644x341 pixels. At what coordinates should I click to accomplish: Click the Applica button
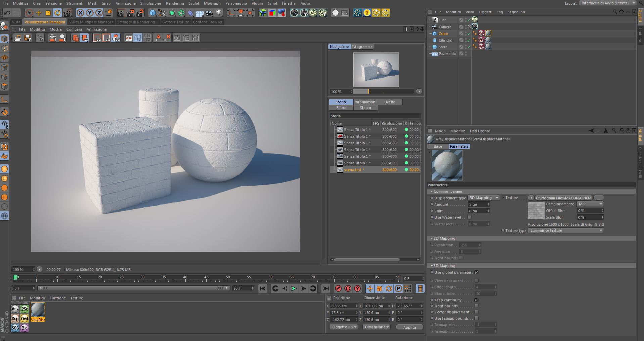tap(409, 327)
